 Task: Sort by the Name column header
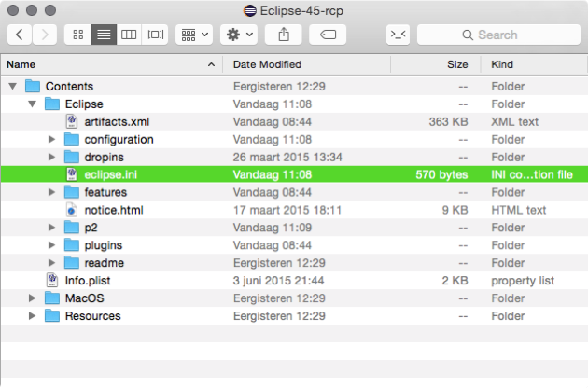[111, 64]
